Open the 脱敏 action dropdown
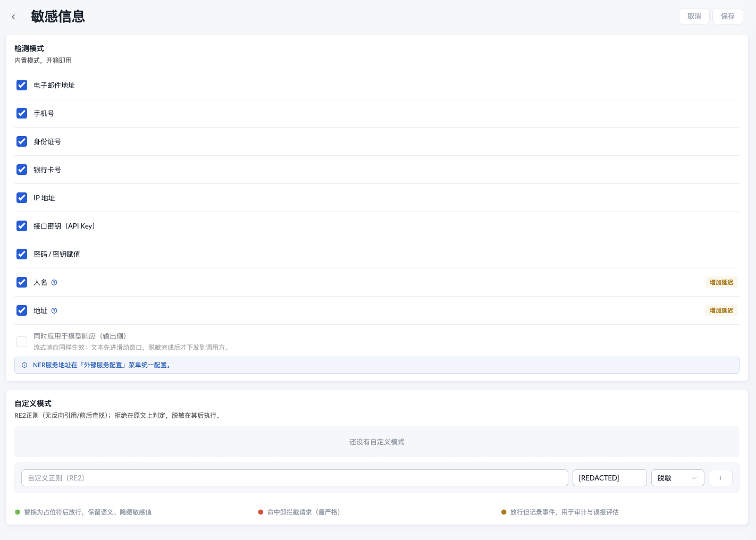Image resolution: width=756 pixels, height=540 pixels. (x=677, y=478)
